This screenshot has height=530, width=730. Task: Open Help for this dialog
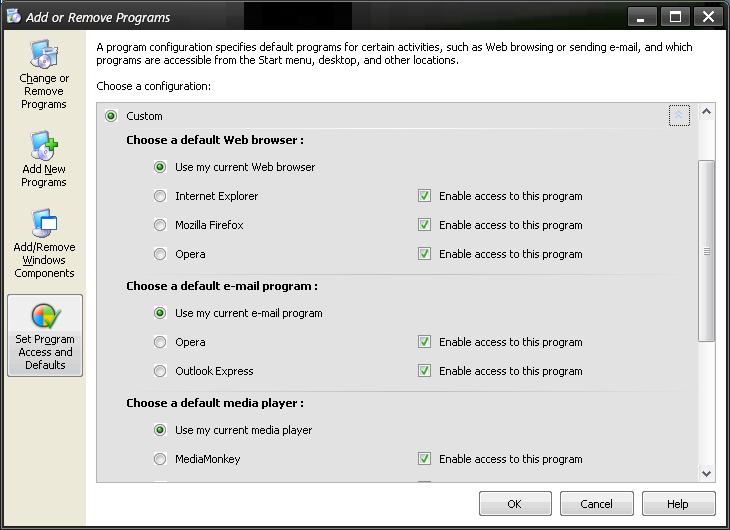pos(678,503)
